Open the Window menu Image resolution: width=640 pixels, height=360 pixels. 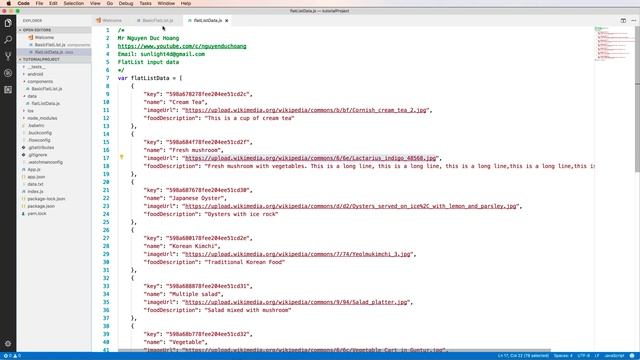point(166,3)
